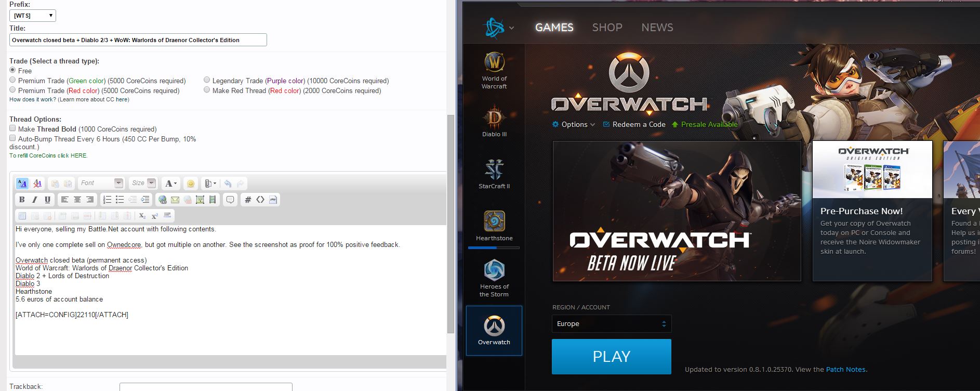This screenshot has width=980, height=391.
Task: Insert a table into the post
Action: point(22,215)
